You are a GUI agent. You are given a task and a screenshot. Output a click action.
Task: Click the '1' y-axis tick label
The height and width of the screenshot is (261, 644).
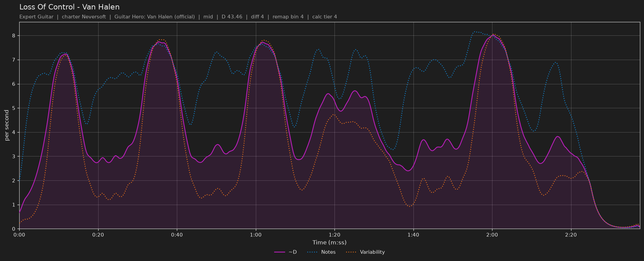tap(14, 205)
